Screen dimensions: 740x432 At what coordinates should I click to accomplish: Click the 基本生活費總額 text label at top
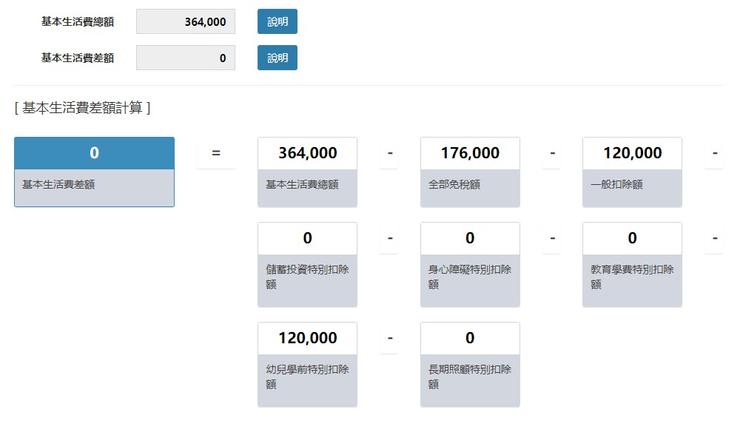click(x=77, y=21)
